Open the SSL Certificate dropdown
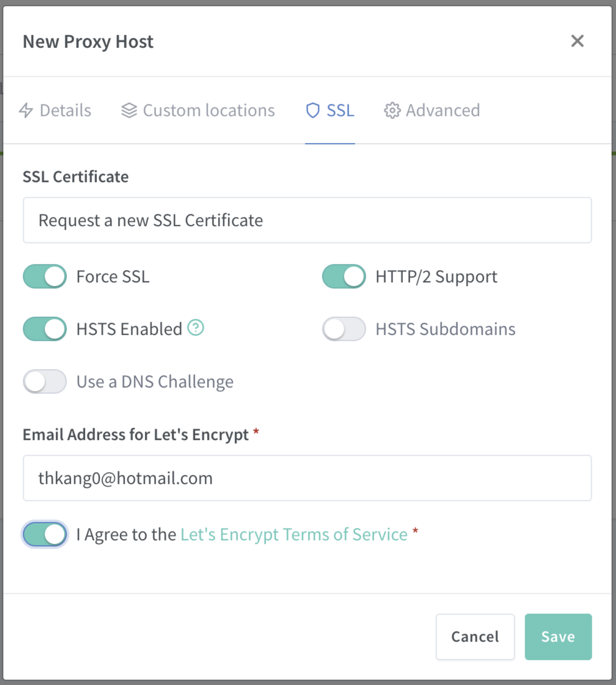Viewport: 616px width, 685px height. tap(307, 220)
